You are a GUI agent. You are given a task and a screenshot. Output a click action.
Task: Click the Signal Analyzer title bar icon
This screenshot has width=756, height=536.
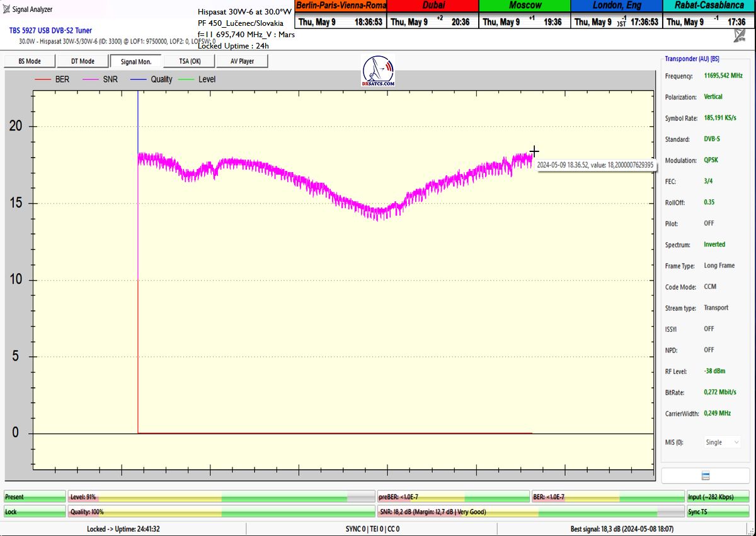(x=6, y=9)
